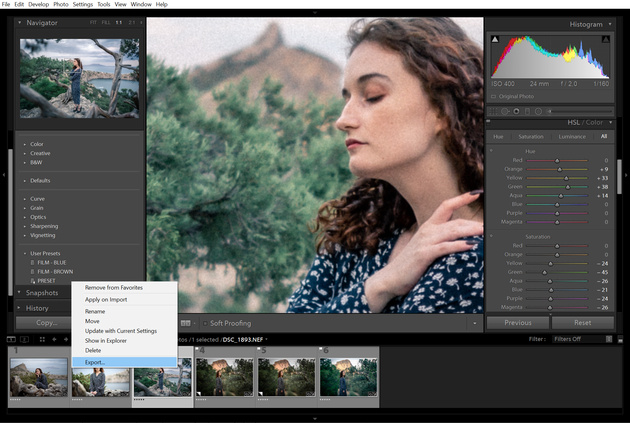
Task: Click the HSL targeted adjustment tool icon
Action: pos(493,149)
